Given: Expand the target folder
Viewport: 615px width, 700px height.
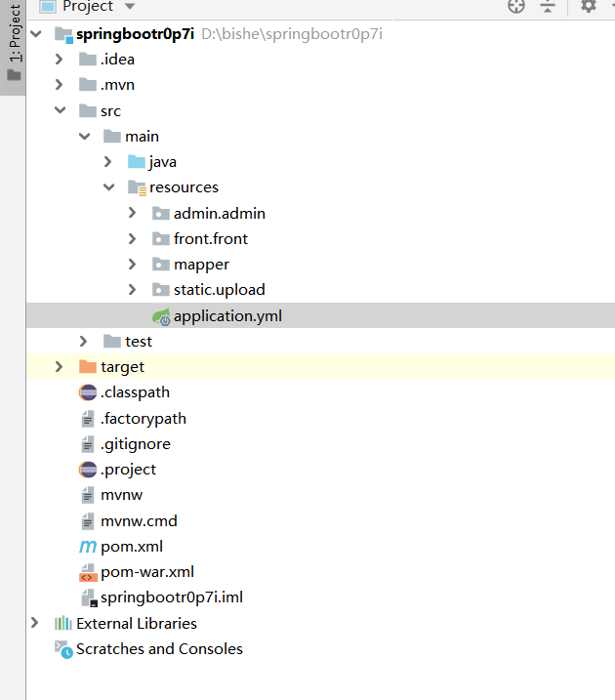Looking at the screenshot, I should tap(60, 367).
